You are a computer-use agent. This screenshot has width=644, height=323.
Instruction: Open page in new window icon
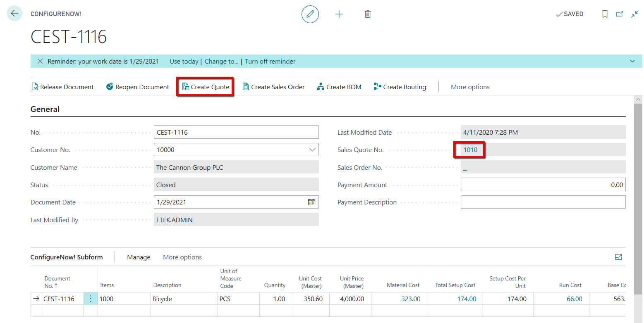click(x=620, y=14)
